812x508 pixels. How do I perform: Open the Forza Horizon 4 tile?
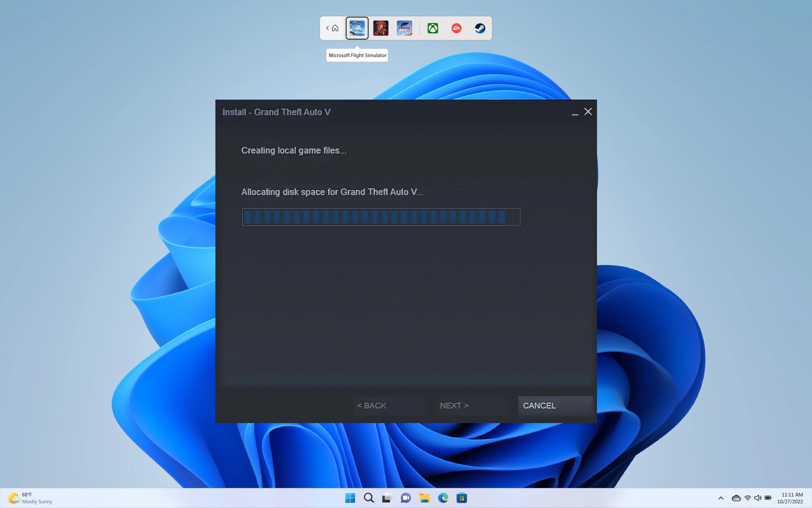(404, 28)
